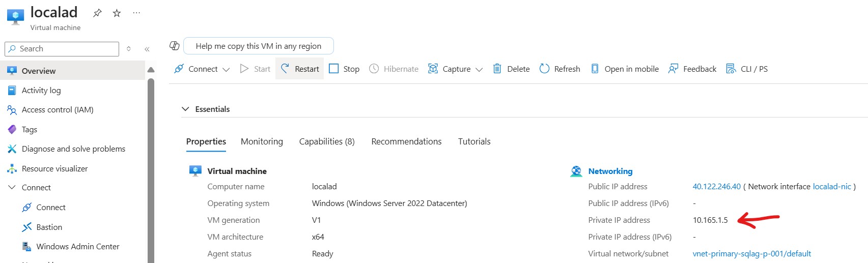Click the Windows Server 2022 Datacenter value
The width and height of the screenshot is (868, 263).
tap(389, 203)
